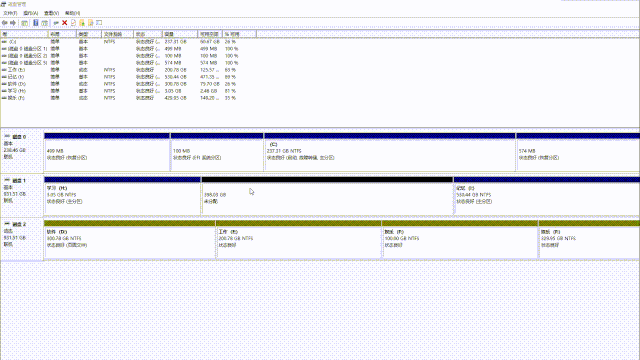Click the first 'Volume' column header
640x360 pixels.
click(24, 34)
